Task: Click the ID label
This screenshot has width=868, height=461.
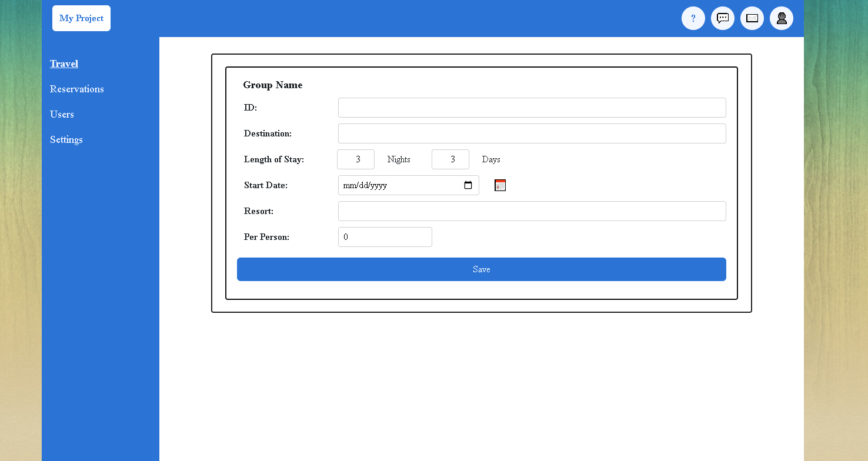Action: [251, 108]
